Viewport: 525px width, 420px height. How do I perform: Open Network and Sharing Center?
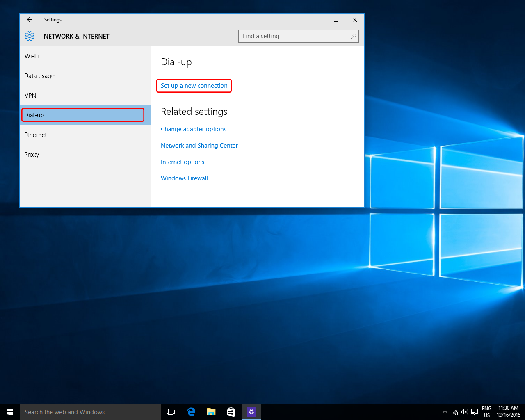(x=199, y=146)
